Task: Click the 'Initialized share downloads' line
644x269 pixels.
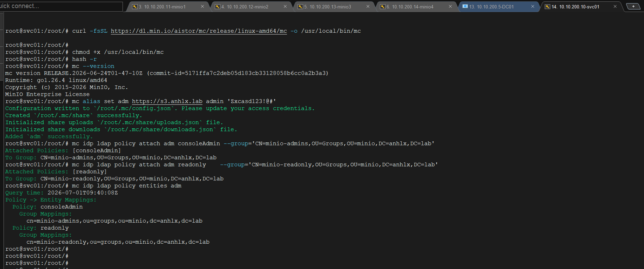Action: (x=121, y=129)
